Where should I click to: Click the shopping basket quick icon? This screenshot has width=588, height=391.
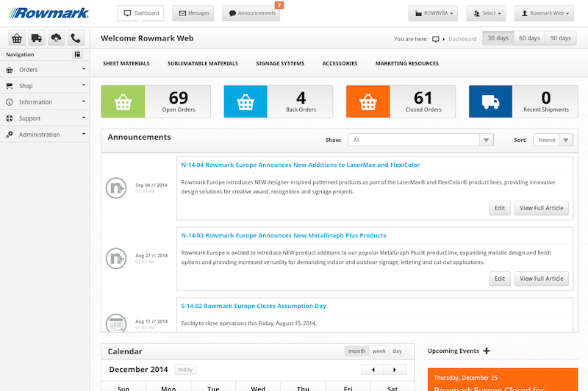pos(17,38)
